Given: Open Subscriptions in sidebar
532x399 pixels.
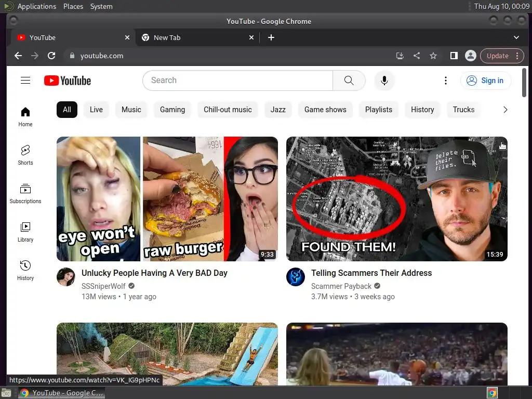Looking at the screenshot, I should (x=25, y=194).
